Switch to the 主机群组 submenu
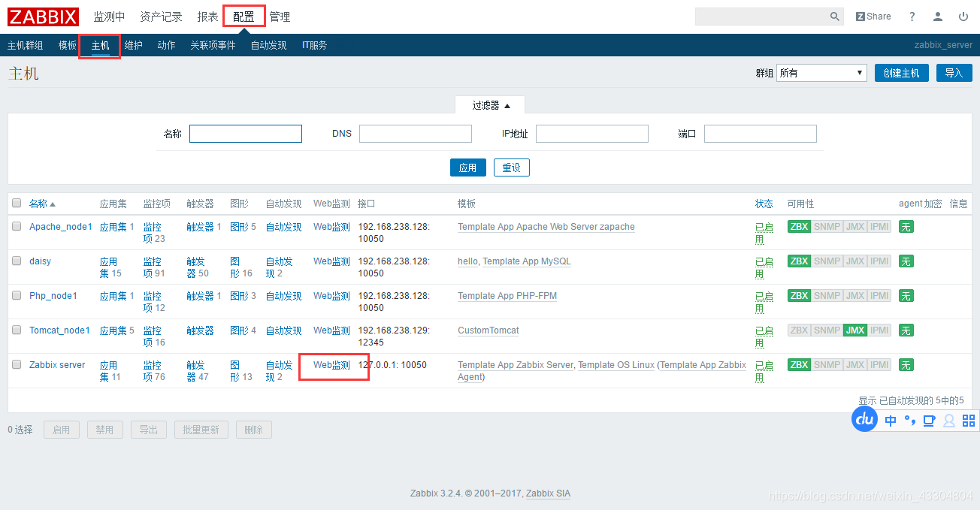 (x=26, y=45)
